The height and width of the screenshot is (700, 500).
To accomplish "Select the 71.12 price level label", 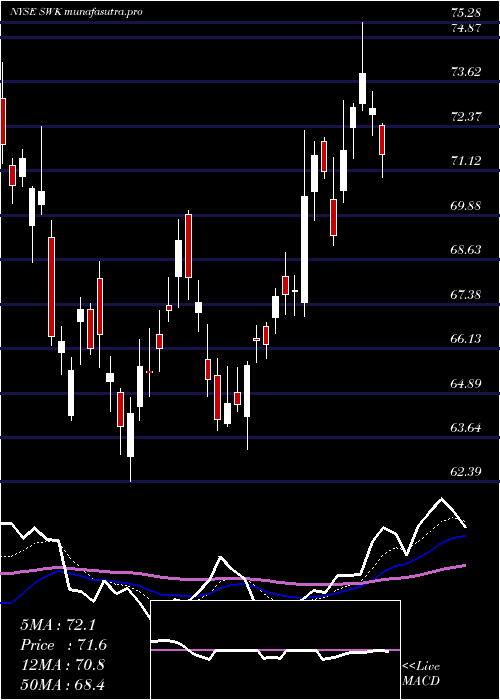I will click(x=466, y=160).
